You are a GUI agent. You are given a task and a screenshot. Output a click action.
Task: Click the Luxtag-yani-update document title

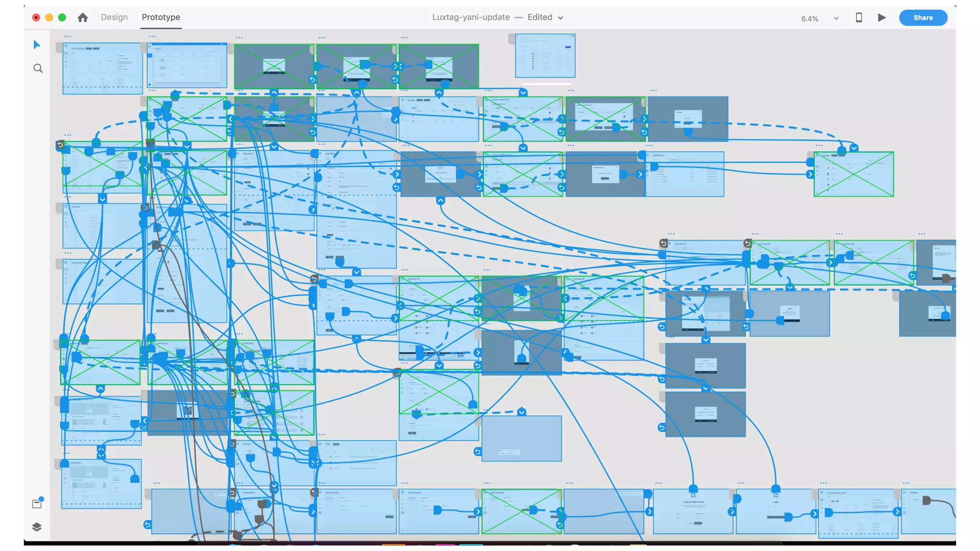click(x=471, y=17)
